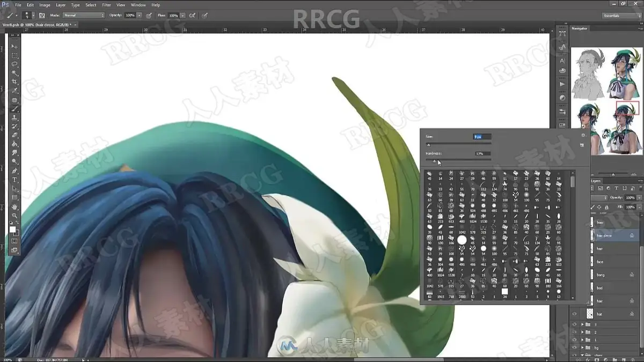Hide the bg group layer
The height and width of the screenshot is (362, 644).
point(574,348)
